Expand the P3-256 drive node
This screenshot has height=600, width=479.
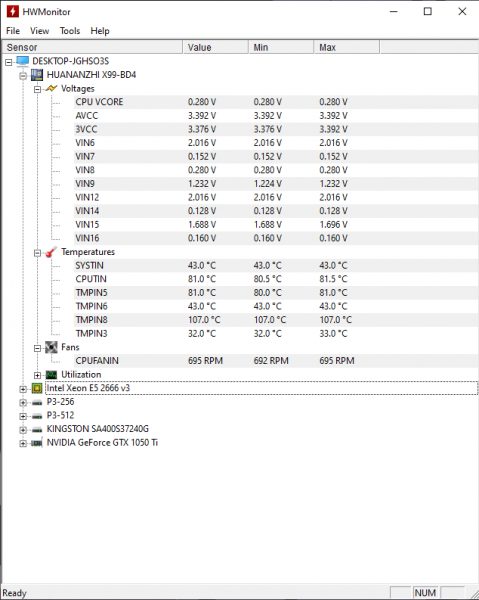tap(23, 403)
